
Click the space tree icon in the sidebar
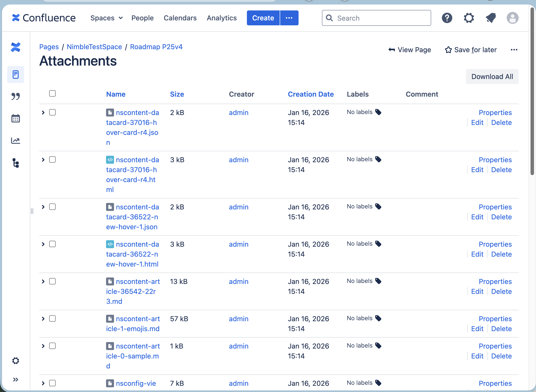point(16,163)
